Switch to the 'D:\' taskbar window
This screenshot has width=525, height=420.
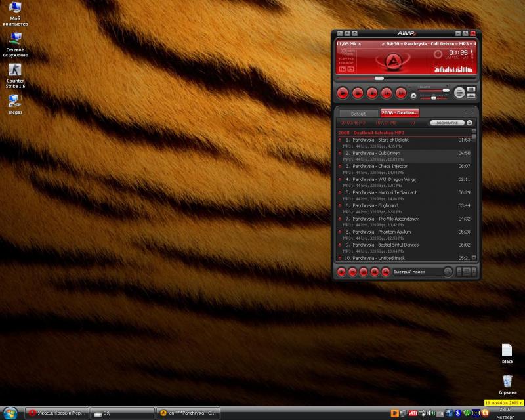click(x=122, y=413)
